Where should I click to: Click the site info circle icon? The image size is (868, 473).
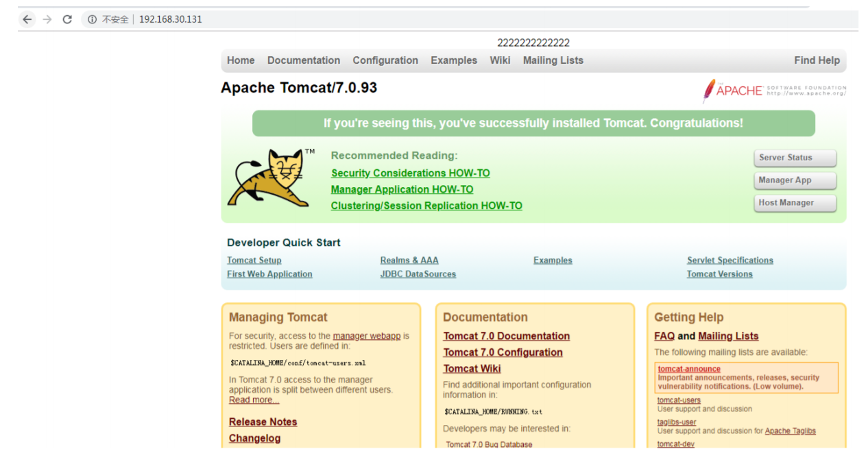click(92, 19)
